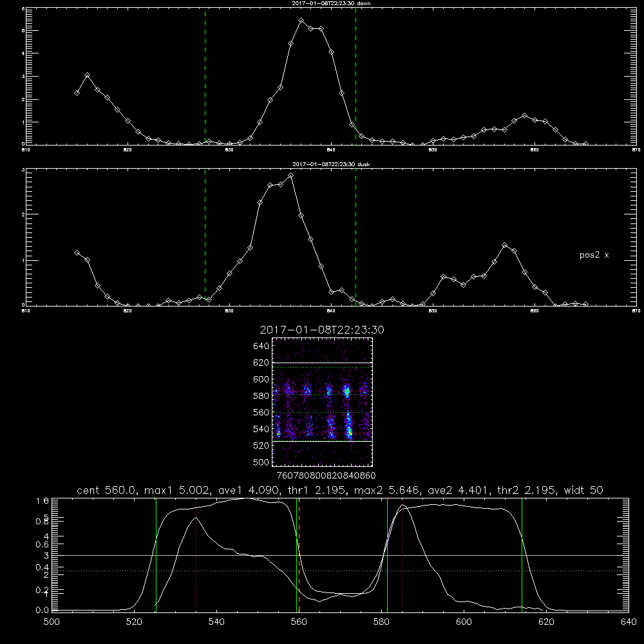Click the heatmap x-axis labels '760780800820840860'
Image resolution: width=644 pixels, height=644 pixels.
[x=326, y=476]
